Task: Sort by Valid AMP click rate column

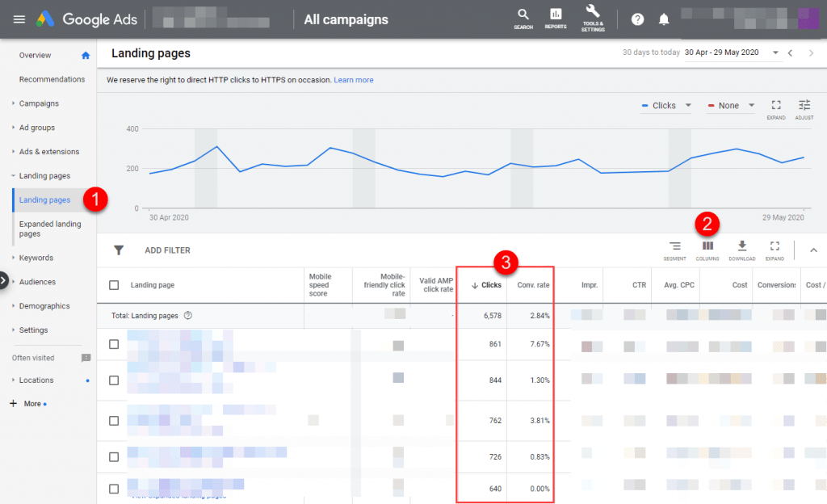Action: [436, 285]
